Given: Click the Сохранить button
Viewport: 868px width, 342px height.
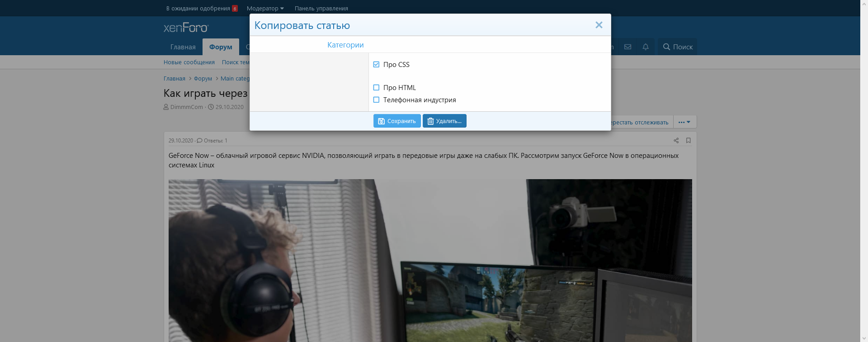Looking at the screenshot, I should click(397, 121).
